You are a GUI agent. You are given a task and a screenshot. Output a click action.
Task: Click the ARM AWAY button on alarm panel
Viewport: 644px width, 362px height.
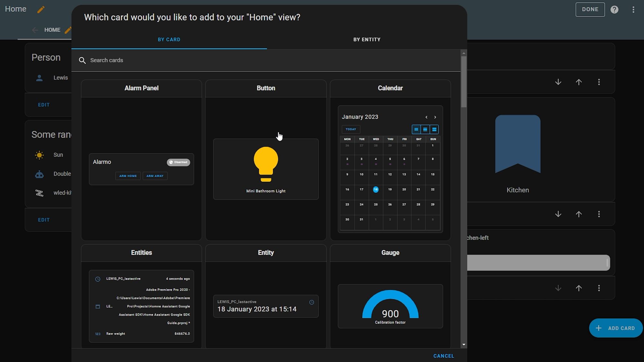[x=155, y=175]
